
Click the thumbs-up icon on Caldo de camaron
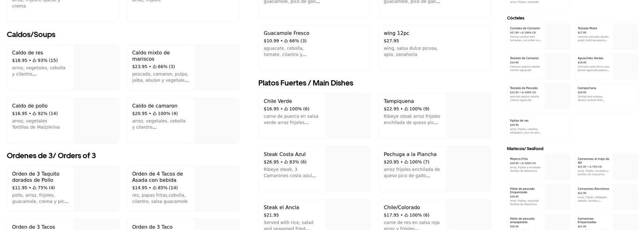(155, 114)
